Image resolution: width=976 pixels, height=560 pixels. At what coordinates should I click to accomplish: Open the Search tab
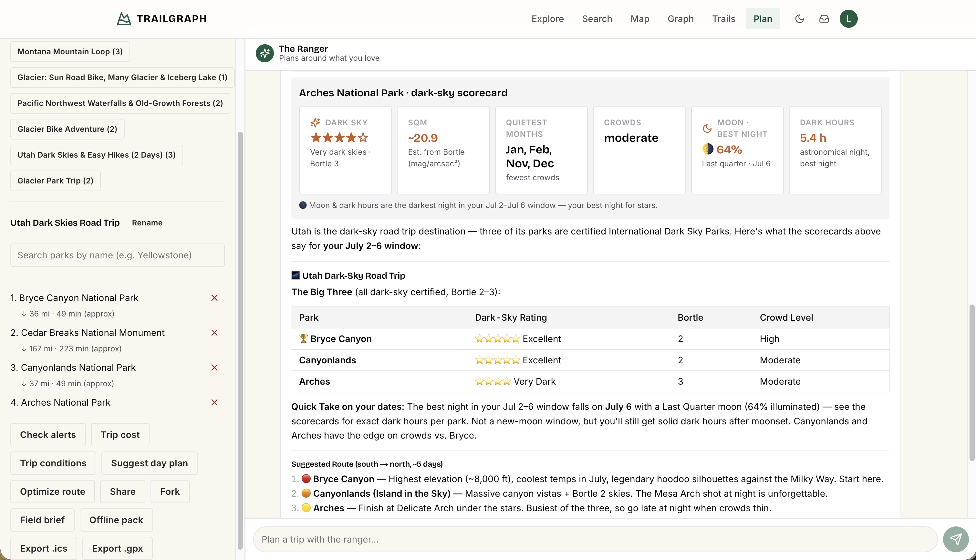(x=597, y=18)
